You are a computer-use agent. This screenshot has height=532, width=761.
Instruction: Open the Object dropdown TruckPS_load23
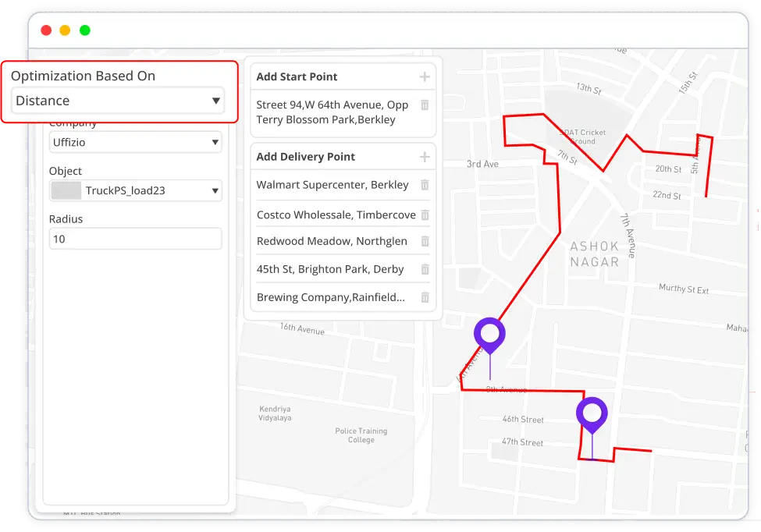[135, 190]
